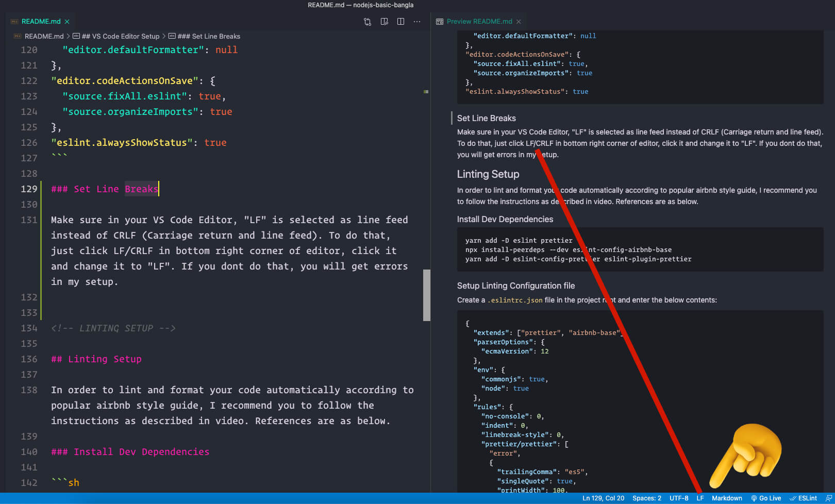
Task: Change language mode Markdown in status bar
Action: (x=727, y=498)
